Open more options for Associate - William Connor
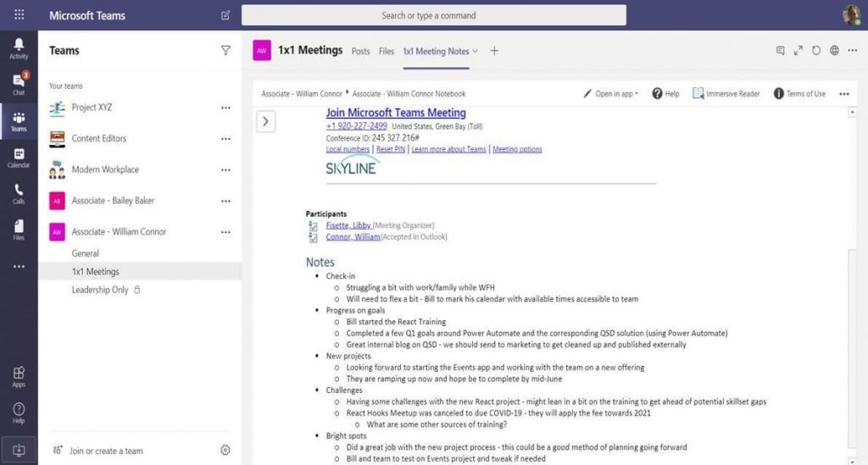 click(x=225, y=232)
